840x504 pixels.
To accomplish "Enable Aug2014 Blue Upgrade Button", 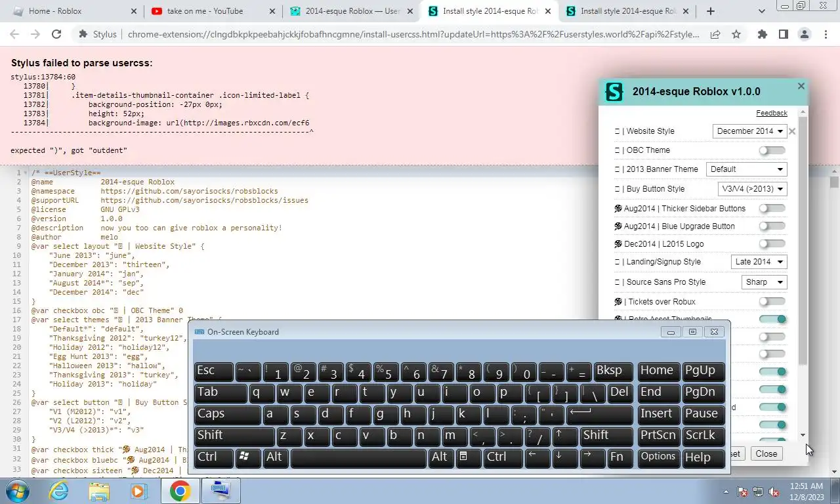I will coord(772,226).
